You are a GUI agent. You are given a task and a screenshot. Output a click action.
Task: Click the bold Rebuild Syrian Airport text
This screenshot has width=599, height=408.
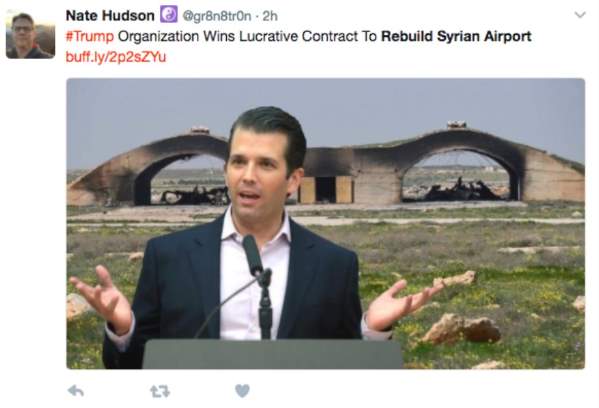456,36
